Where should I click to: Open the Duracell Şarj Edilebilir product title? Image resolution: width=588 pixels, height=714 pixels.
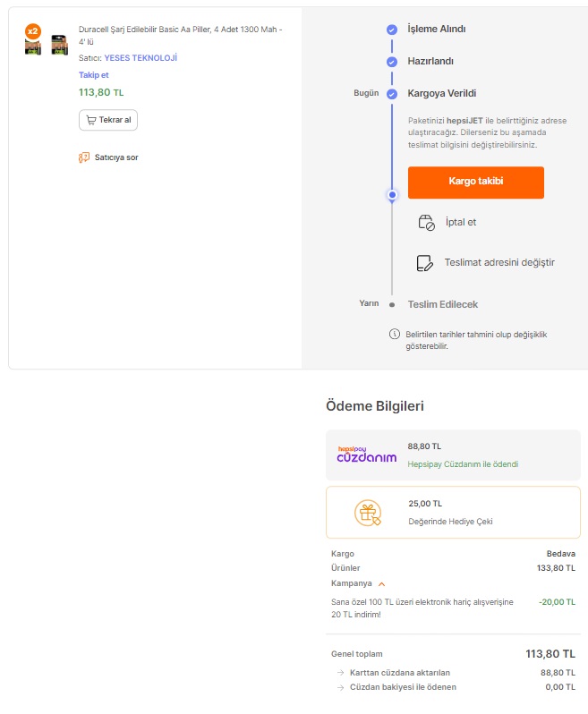point(181,36)
